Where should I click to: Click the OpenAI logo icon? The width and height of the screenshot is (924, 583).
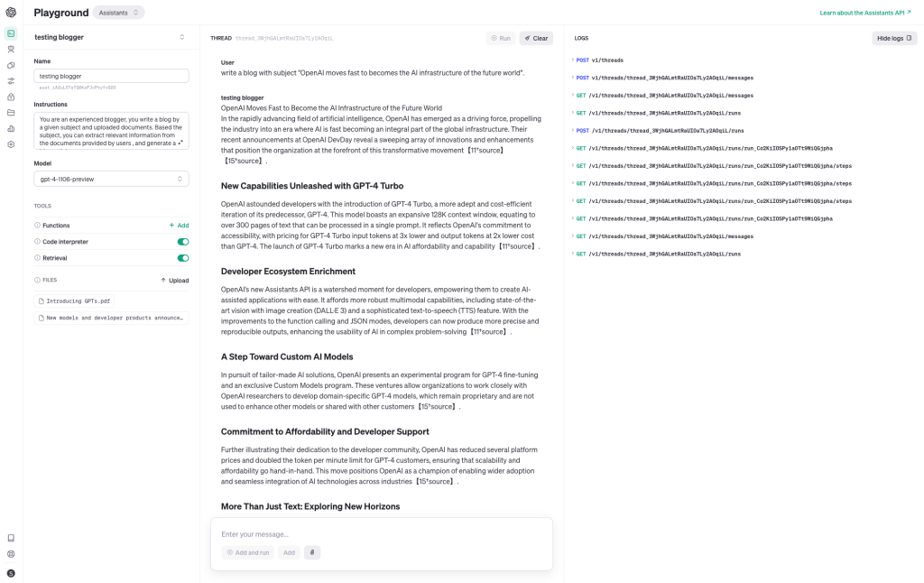(11, 13)
